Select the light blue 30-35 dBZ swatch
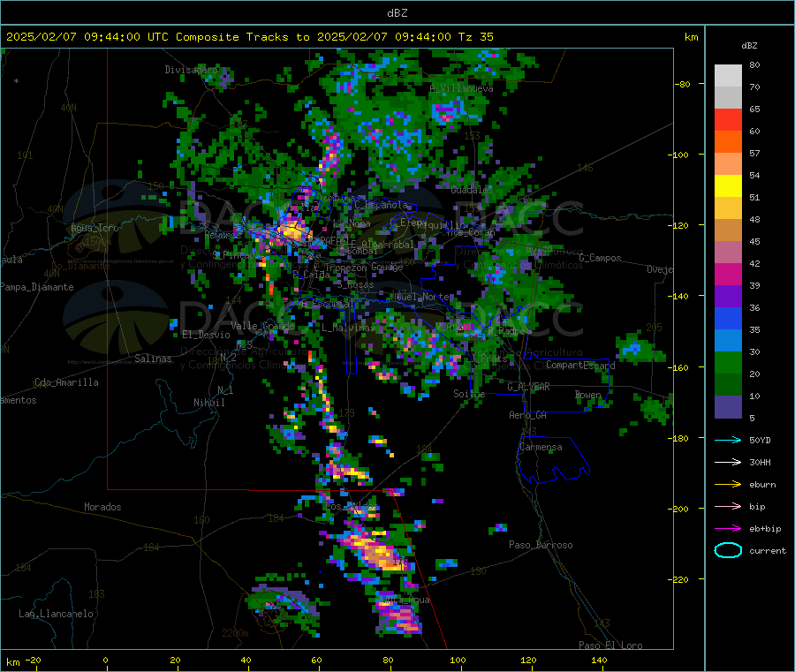This screenshot has height=672, width=795. coord(728,341)
